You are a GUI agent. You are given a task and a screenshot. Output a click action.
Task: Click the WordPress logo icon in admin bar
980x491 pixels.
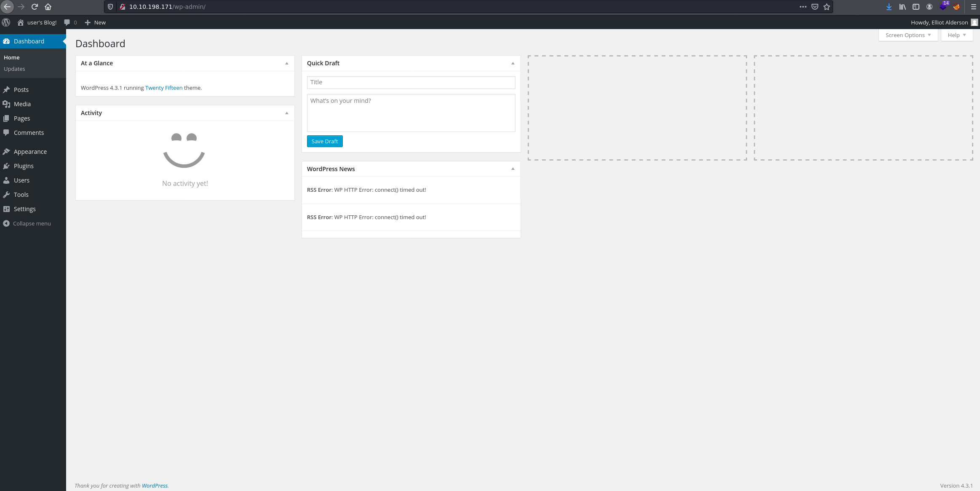click(6, 22)
